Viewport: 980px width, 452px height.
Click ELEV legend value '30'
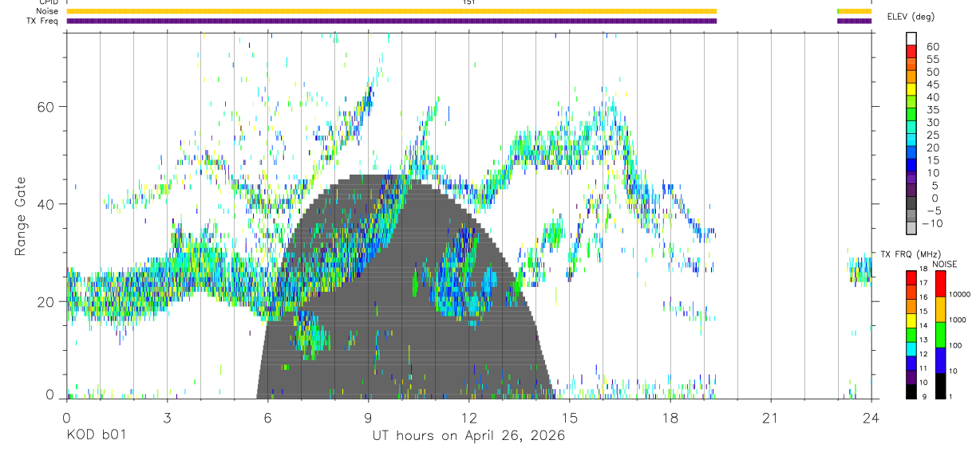[x=932, y=123]
